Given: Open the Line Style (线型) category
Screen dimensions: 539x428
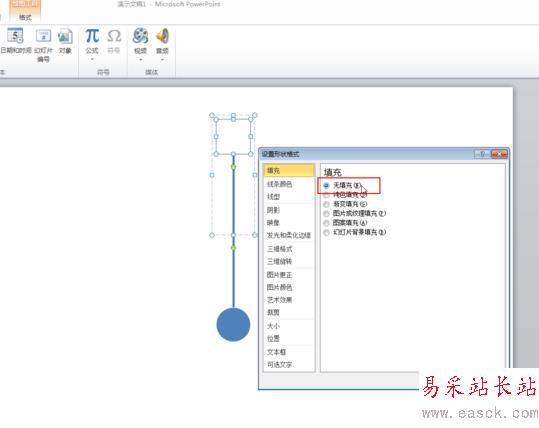Looking at the screenshot, I should coord(289,197).
